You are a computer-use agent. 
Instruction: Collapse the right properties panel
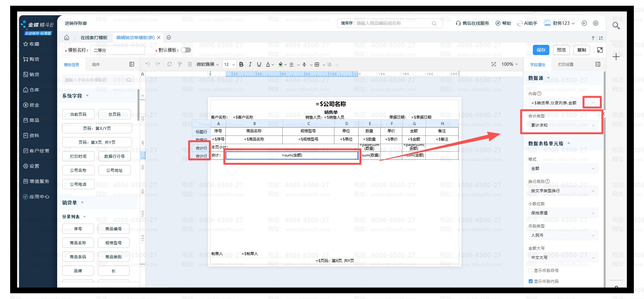[x=598, y=65]
